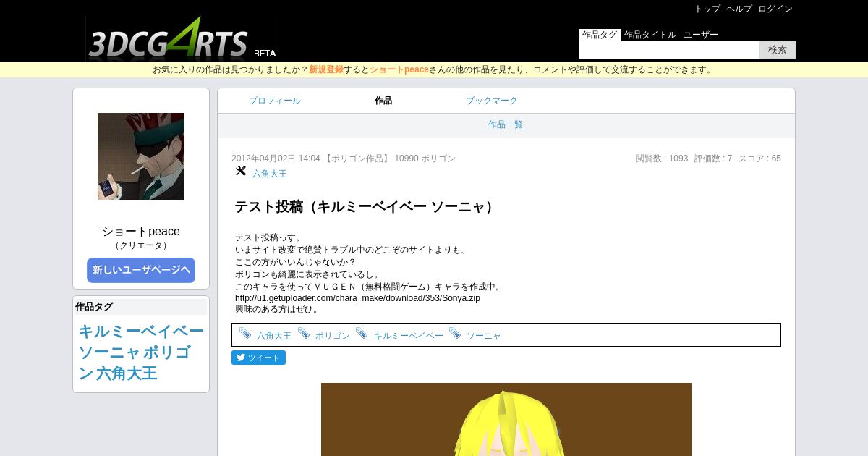Click the user avatar thumbnail
This screenshot has height=456, width=868.
coord(141,156)
